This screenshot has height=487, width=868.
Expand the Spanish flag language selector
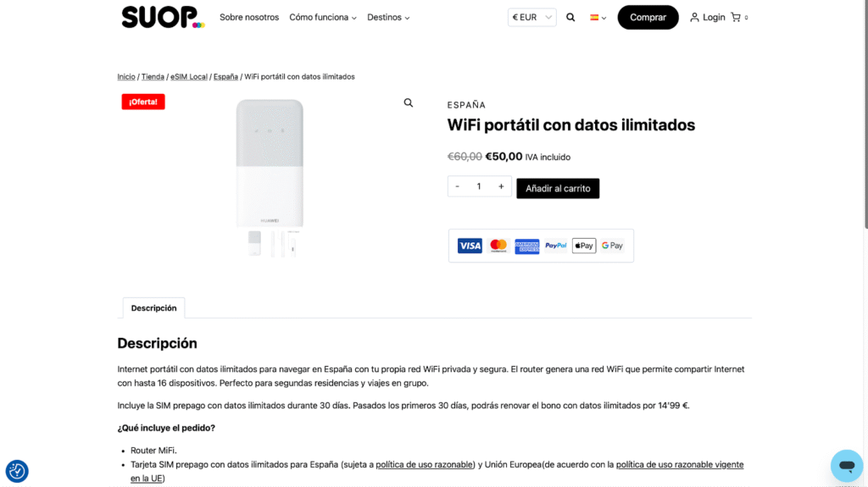(x=598, y=17)
